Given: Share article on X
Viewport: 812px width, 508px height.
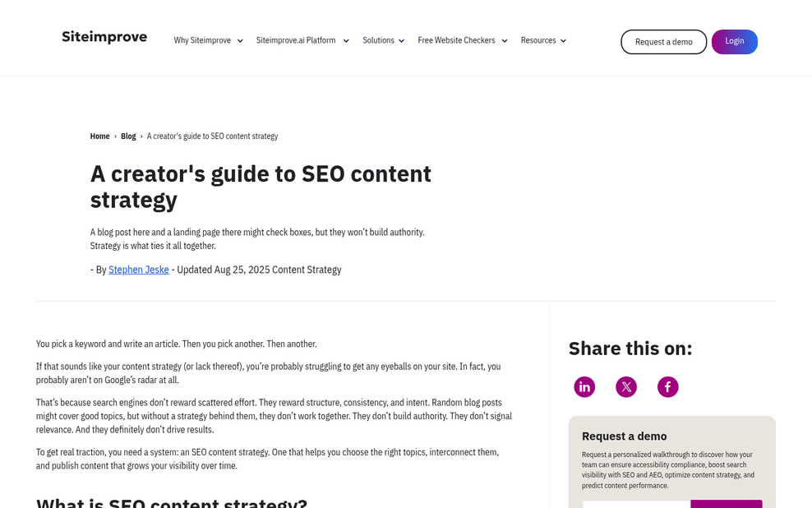Looking at the screenshot, I should click(x=626, y=387).
